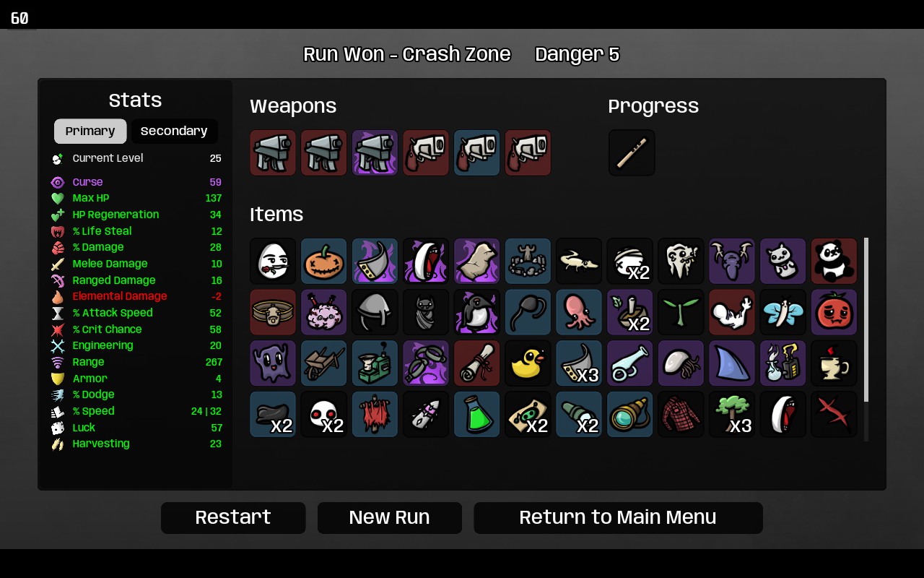Select the blue revolver weapon slot
This screenshot has height=578, width=924.
click(477, 152)
